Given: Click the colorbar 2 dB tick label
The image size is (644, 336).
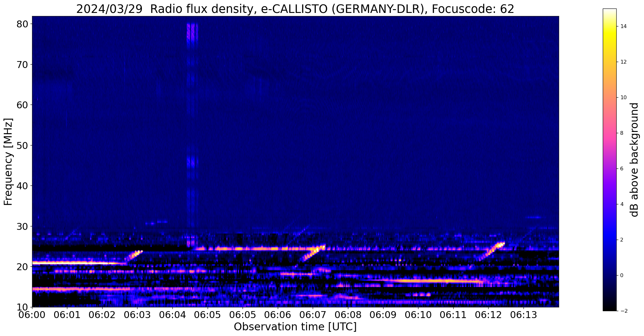Looking at the screenshot, I should click(x=622, y=240).
